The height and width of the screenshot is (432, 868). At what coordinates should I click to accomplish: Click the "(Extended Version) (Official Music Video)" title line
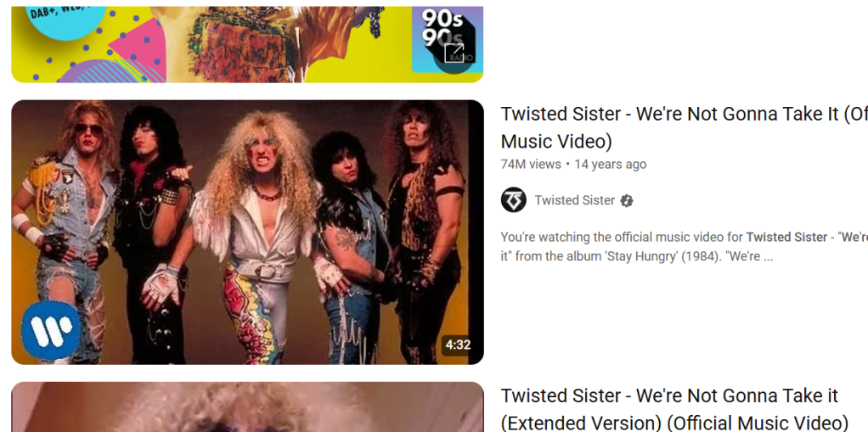[x=674, y=424]
